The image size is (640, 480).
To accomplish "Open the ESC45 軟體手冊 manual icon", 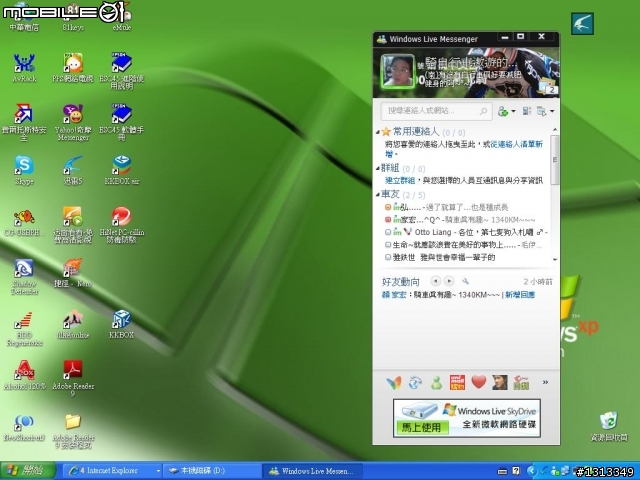I will (122, 122).
